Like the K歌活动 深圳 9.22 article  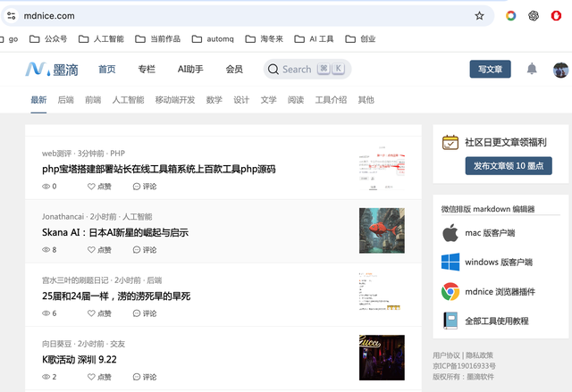91,377
